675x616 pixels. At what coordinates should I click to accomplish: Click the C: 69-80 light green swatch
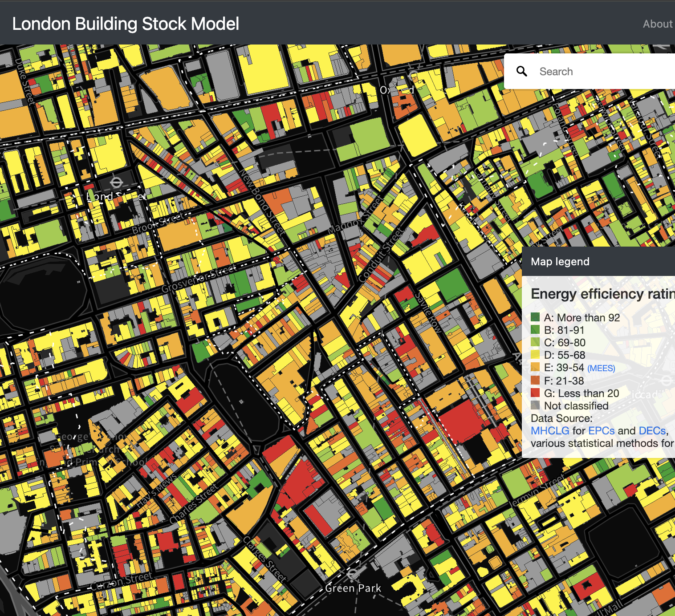click(535, 342)
